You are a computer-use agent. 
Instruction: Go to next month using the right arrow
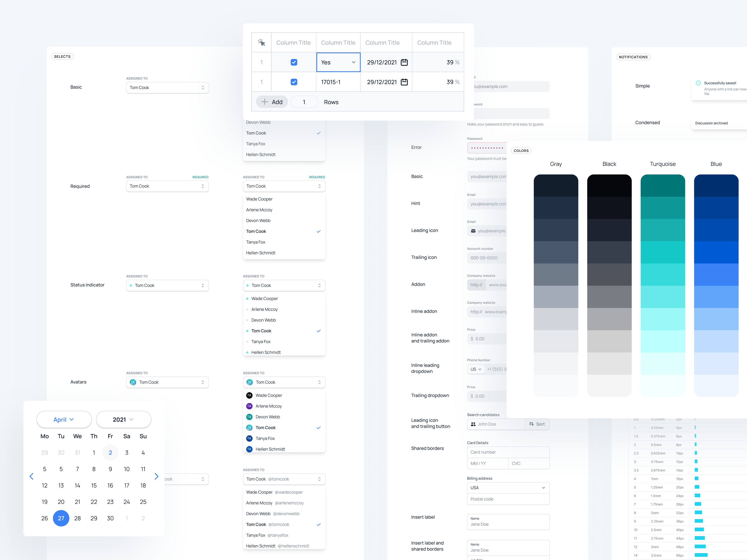coord(156,476)
